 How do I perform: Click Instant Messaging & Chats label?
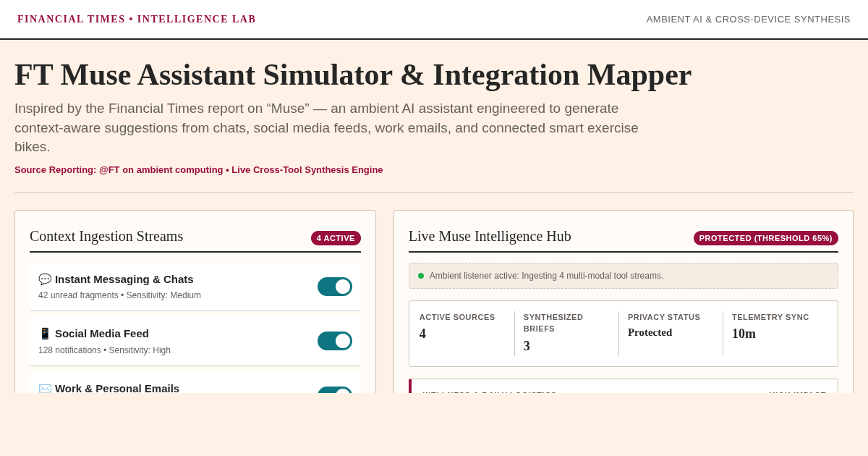point(124,279)
